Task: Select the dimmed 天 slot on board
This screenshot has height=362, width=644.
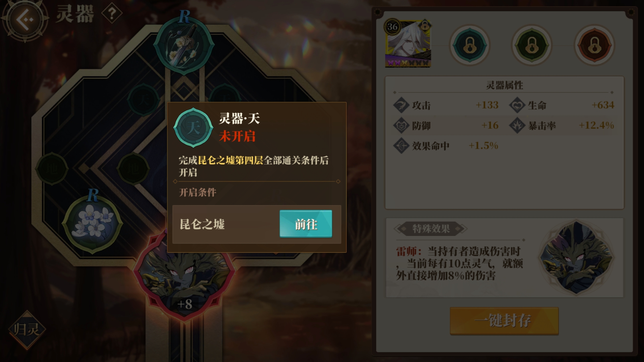Action: tap(144, 100)
